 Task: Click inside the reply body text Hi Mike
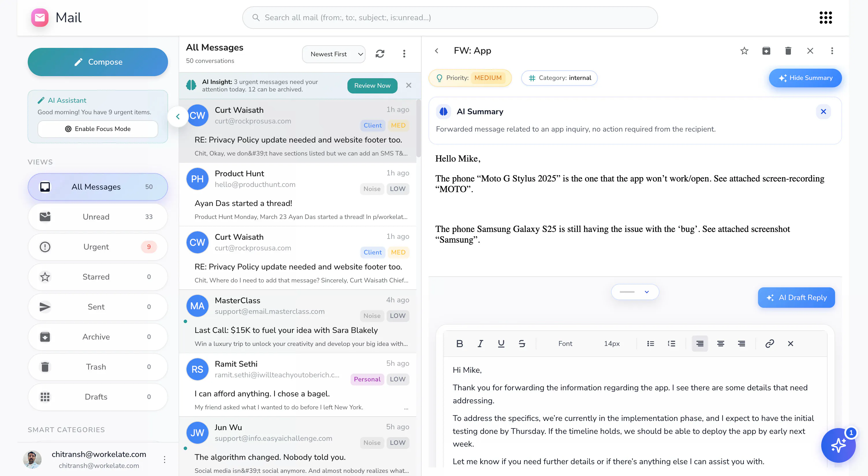[x=467, y=370]
